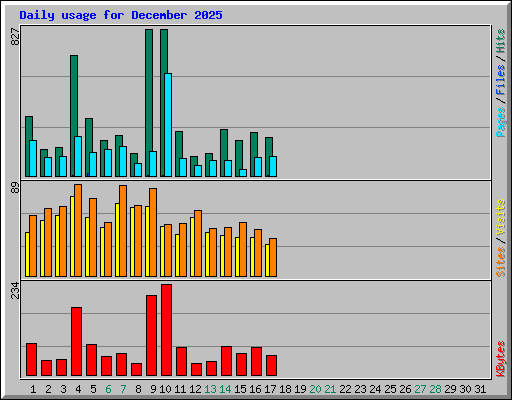Click the red KBytes bar for day 12
The image size is (512, 400).
point(196,370)
